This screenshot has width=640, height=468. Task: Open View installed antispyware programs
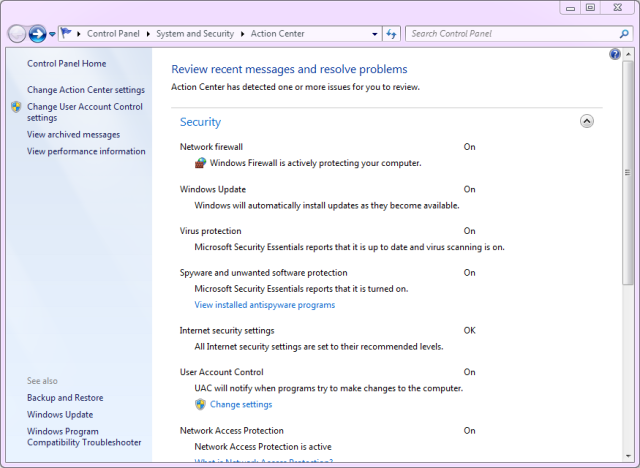[x=264, y=305]
